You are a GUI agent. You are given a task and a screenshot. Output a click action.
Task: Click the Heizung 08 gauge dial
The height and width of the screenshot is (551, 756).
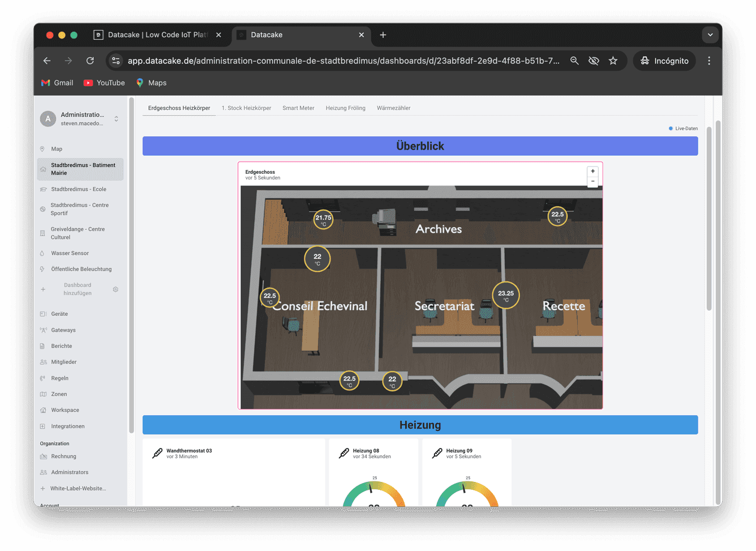(x=374, y=493)
